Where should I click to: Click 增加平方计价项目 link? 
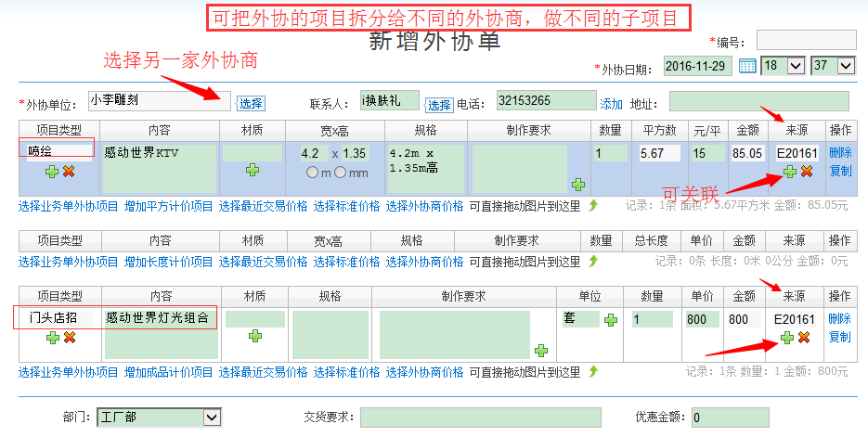(x=168, y=206)
